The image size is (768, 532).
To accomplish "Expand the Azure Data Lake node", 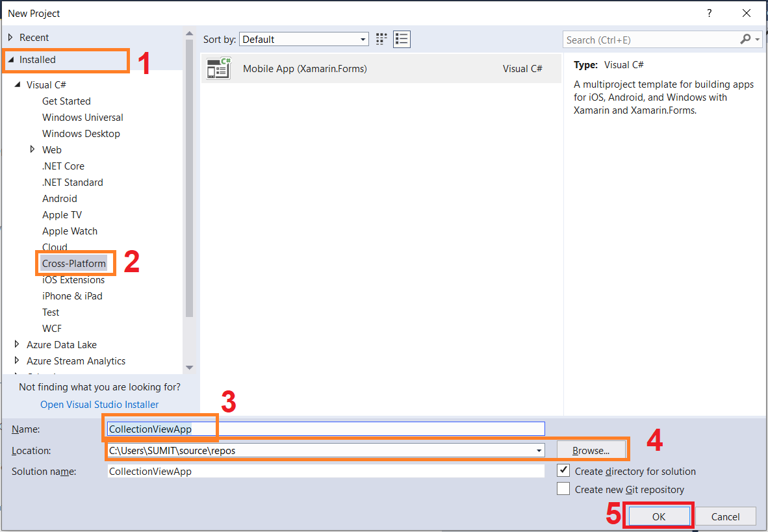I will pyautogui.click(x=16, y=344).
